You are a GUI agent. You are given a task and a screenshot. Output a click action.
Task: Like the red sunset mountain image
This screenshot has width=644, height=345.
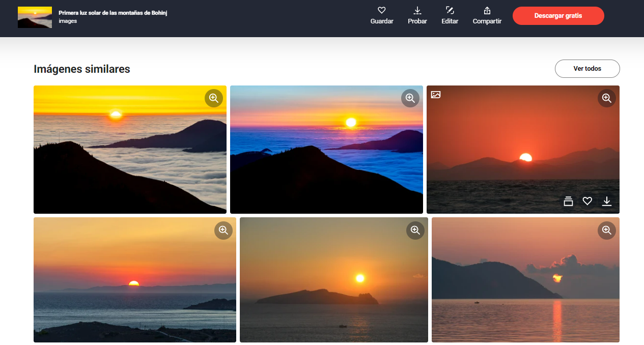pos(587,202)
